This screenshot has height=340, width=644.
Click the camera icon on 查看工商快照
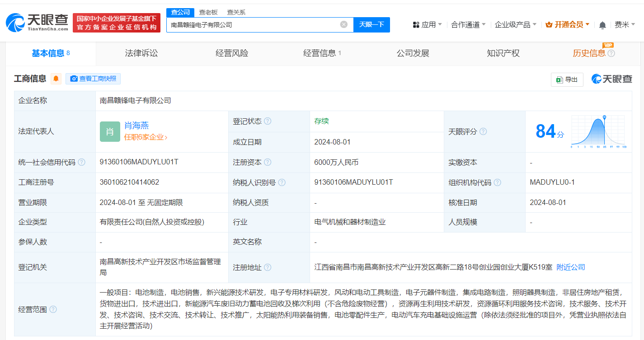[x=74, y=79]
